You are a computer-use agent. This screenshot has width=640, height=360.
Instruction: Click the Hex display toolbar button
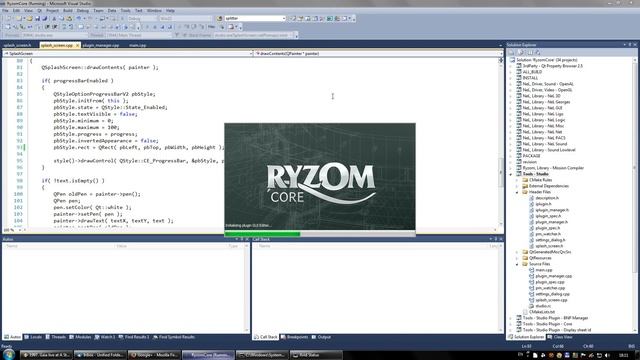tap(211, 27)
